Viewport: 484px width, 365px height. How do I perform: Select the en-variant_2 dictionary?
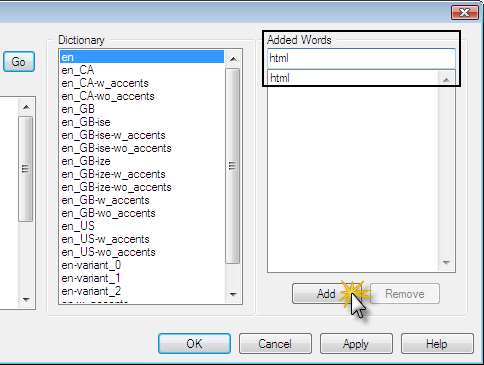pyautogui.click(x=142, y=291)
